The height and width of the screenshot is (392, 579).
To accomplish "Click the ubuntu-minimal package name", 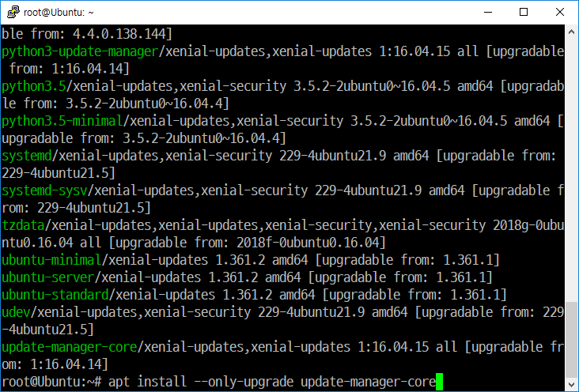I will (51, 260).
